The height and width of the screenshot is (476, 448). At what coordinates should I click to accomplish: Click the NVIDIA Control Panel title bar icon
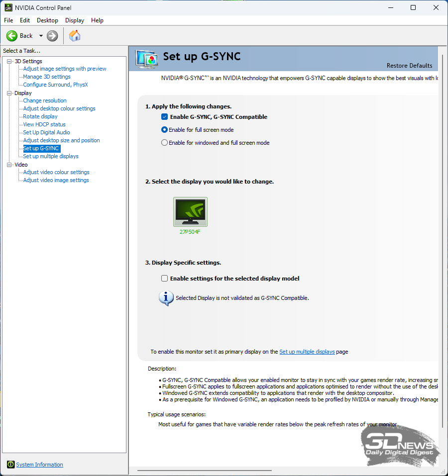tap(8, 7)
